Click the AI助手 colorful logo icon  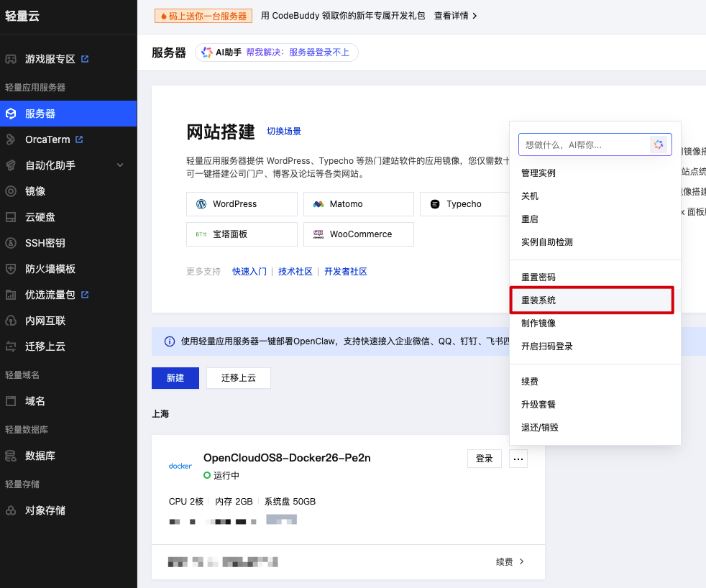(206, 52)
